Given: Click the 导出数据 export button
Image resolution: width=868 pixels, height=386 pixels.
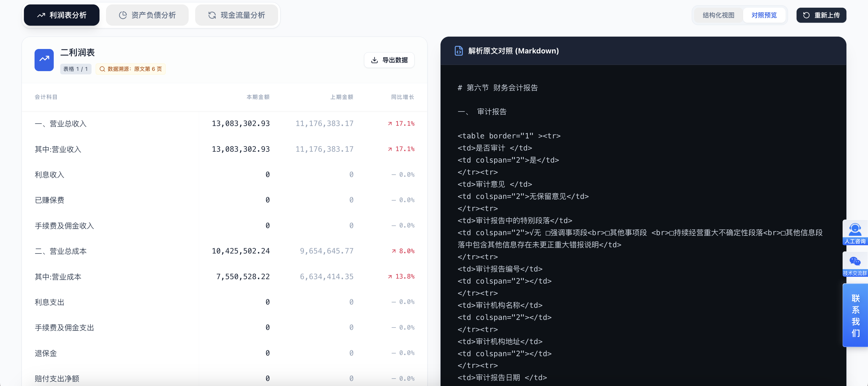Looking at the screenshot, I should (x=389, y=60).
